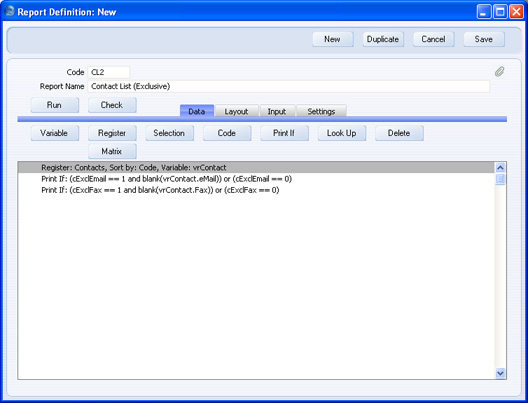Add a Variable line
The width and height of the screenshot is (528, 403).
coord(55,133)
